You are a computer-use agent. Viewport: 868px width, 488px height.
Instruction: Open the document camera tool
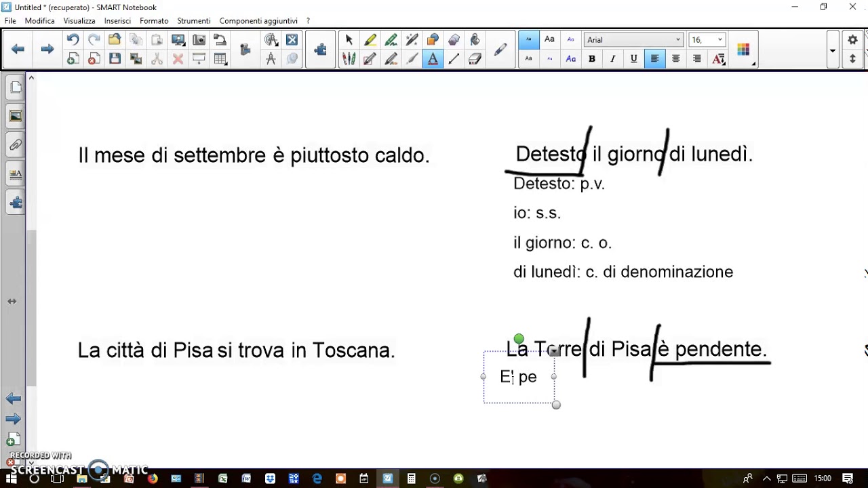220,40
